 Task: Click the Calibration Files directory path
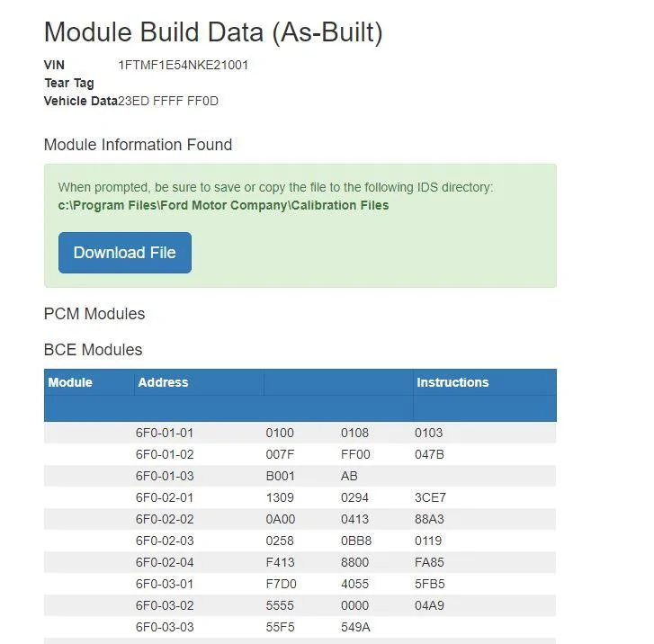[x=223, y=206]
